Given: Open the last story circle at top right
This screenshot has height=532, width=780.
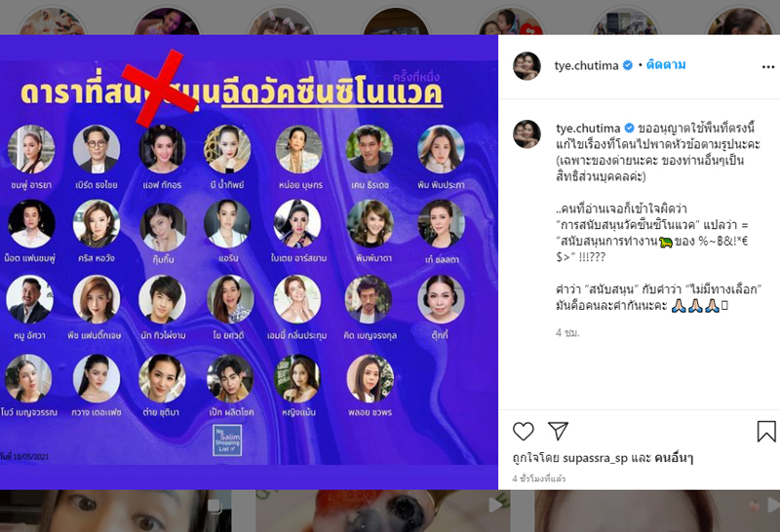Looking at the screenshot, I should [x=741, y=20].
